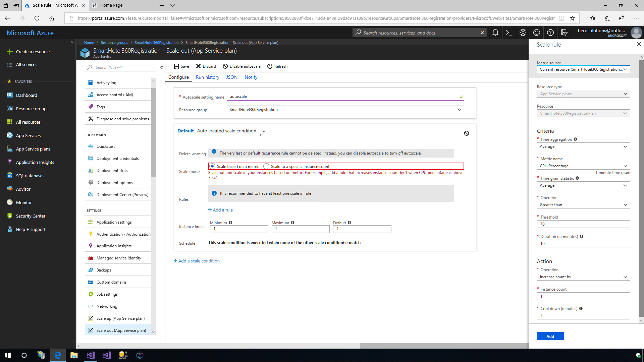Select 'Scale to a specific instance count' option

[x=266, y=166]
